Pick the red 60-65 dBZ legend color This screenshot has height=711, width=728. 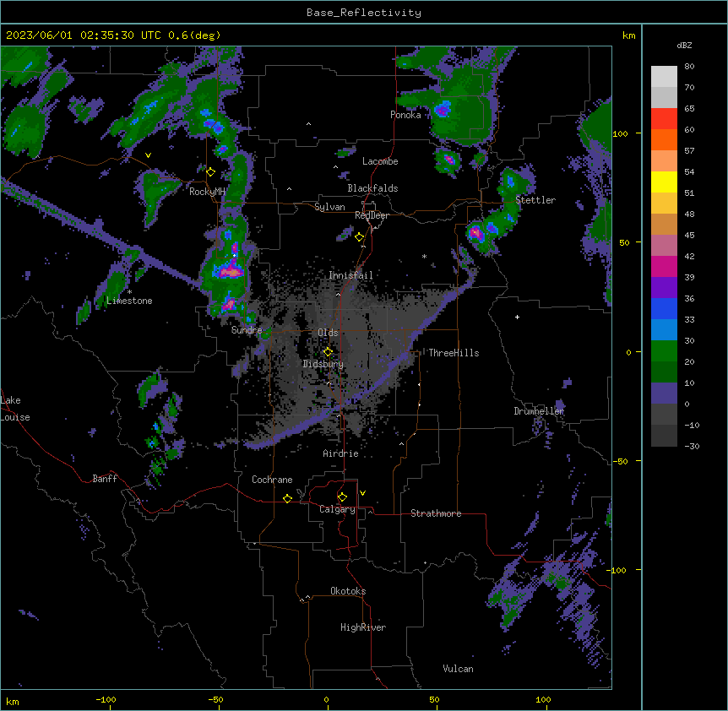tap(664, 118)
